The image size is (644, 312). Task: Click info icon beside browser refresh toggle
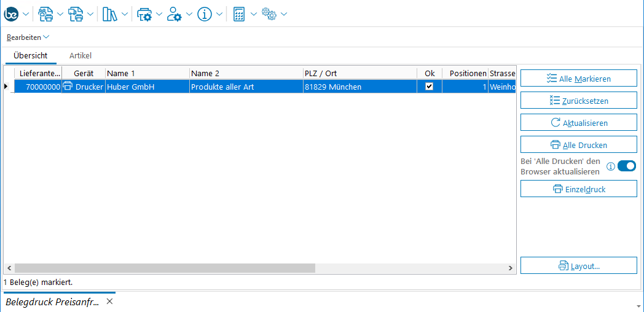(611, 166)
